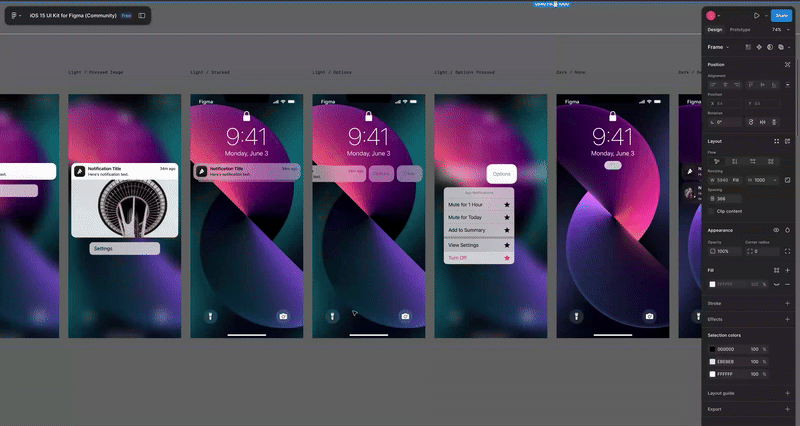The height and width of the screenshot is (426, 800).
Task: Select 'Mute for 1 Hour' menu entry
Action: (x=479, y=205)
